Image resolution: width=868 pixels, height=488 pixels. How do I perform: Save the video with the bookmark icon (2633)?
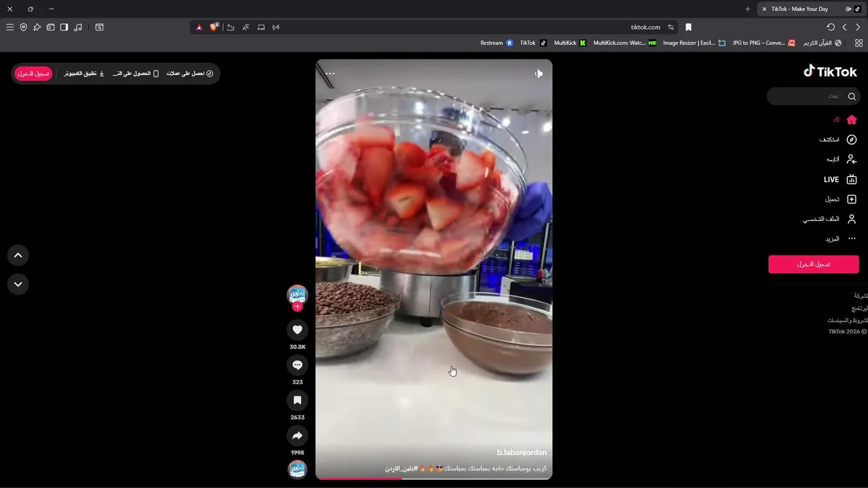(x=297, y=400)
